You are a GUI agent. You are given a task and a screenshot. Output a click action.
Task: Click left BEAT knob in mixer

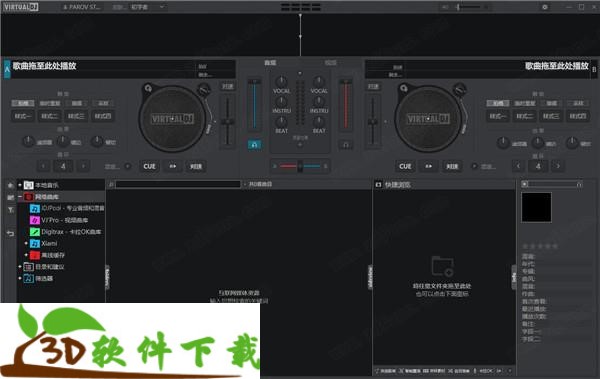pyautogui.click(x=282, y=121)
